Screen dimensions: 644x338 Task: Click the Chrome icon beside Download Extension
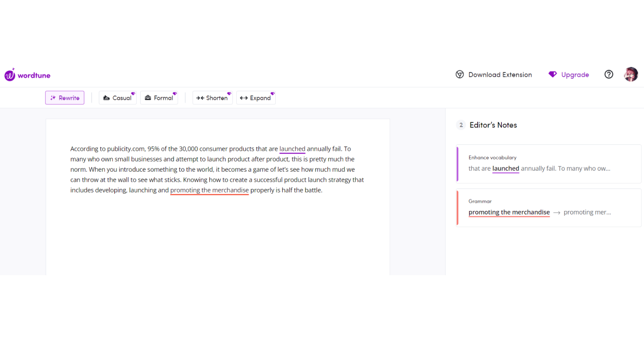click(459, 75)
